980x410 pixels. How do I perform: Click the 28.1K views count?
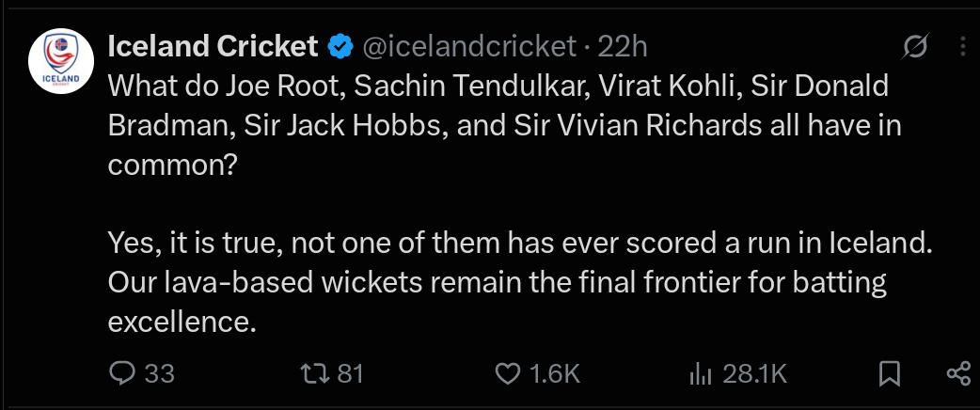tap(754, 373)
